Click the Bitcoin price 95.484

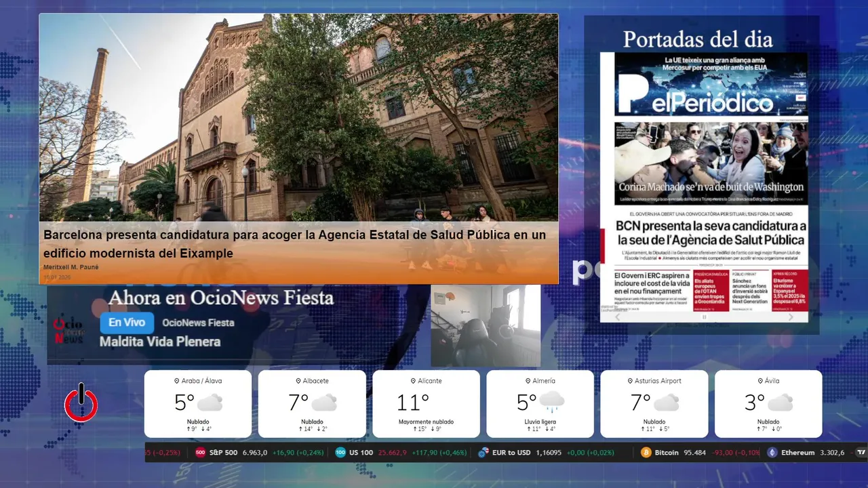694,453
